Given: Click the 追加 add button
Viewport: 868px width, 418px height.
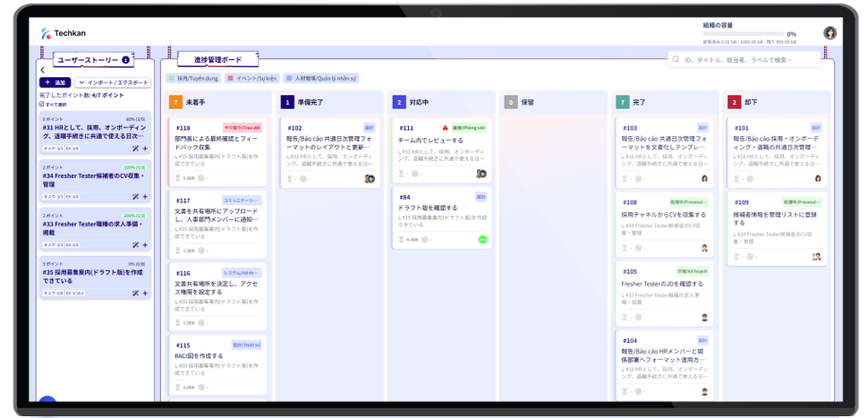Looking at the screenshot, I should [55, 82].
